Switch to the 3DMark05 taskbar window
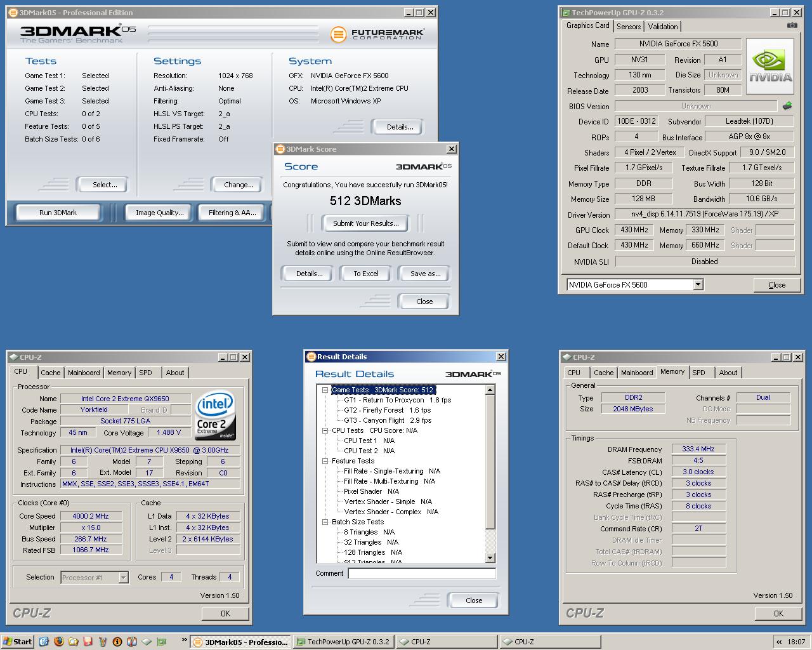812x650 pixels. coord(240,642)
